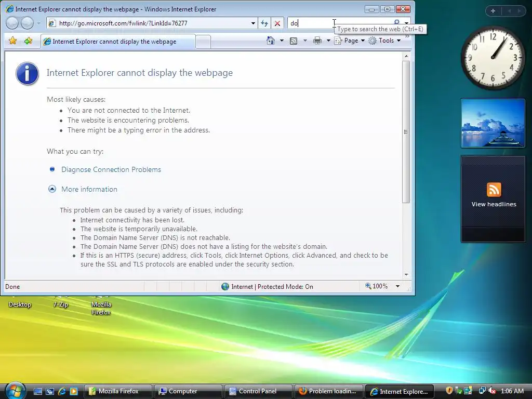Click the Print icon

(x=317, y=41)
